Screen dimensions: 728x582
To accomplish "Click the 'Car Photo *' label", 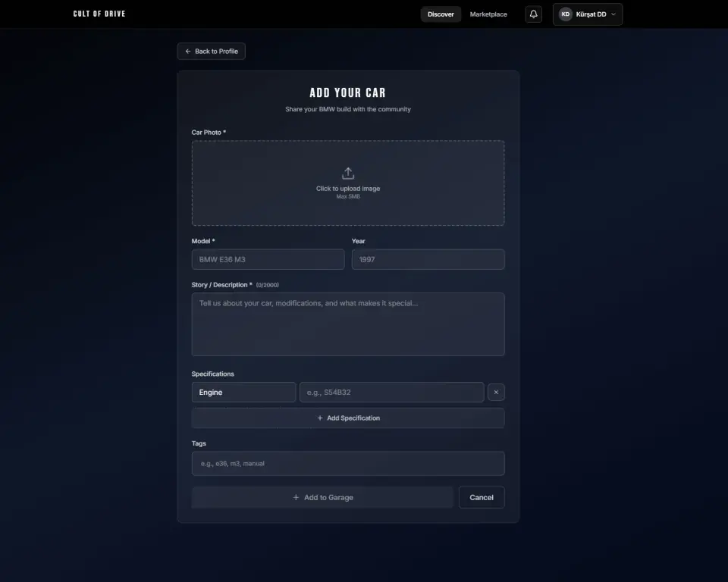I will click(x=209, y=133).
